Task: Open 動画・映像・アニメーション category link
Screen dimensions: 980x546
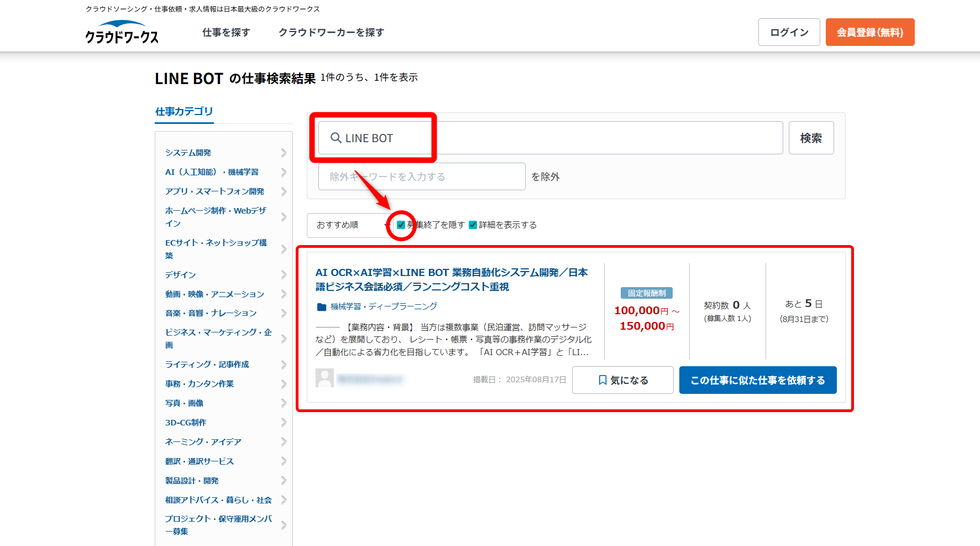Action: point(214,294)
